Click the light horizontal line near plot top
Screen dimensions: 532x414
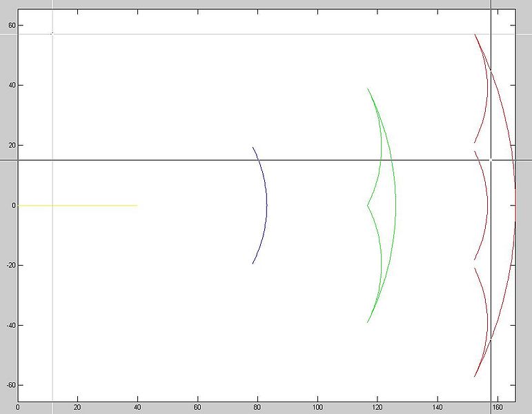(x=207, y=34)
